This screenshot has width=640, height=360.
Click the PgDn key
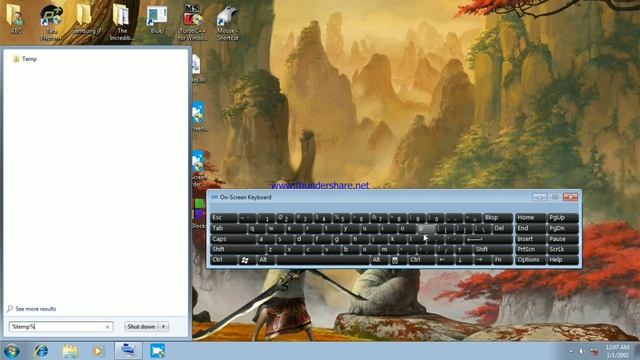(x=562, y=229)
